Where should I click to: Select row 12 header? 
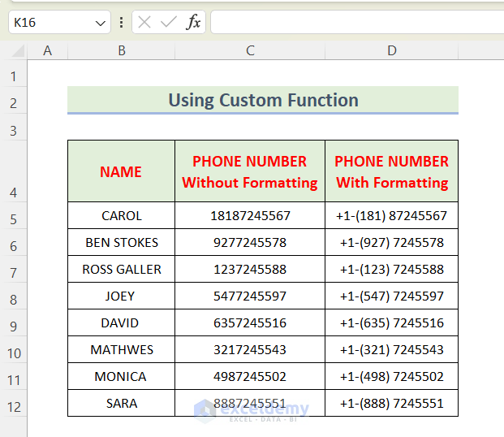(x=14, y=403)
